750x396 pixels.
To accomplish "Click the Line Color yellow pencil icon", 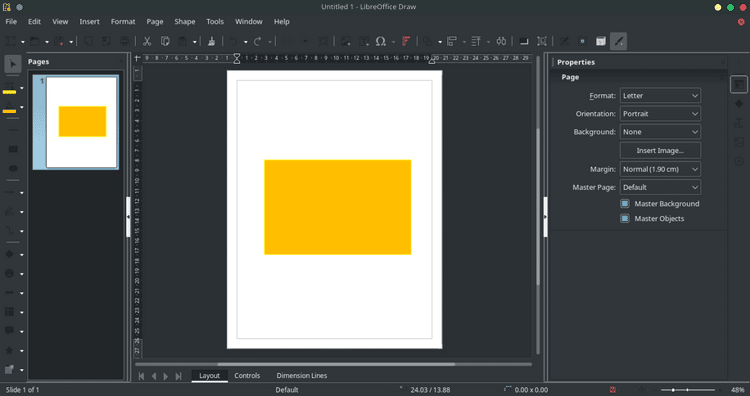I will (x=10, y=88).
